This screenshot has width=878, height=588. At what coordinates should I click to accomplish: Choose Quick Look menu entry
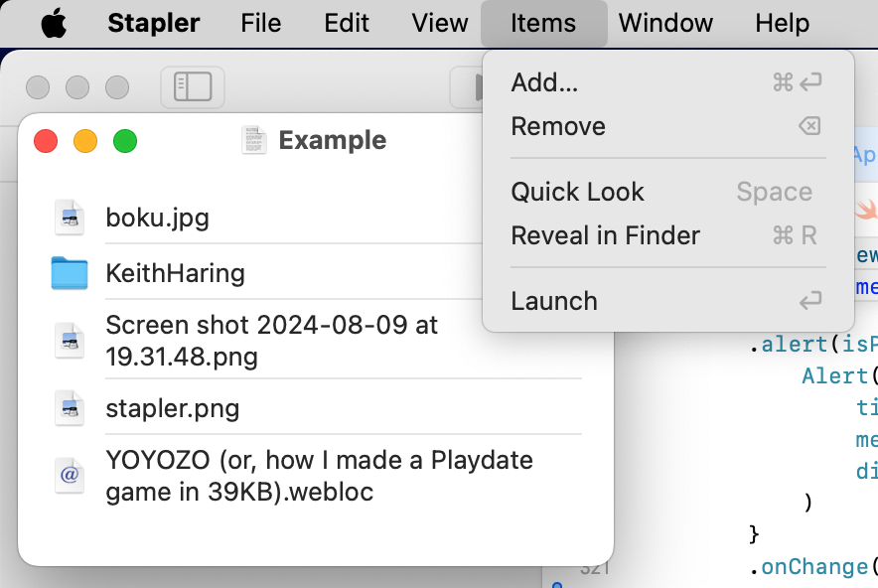pyautogui.click(x=577, y=192)
